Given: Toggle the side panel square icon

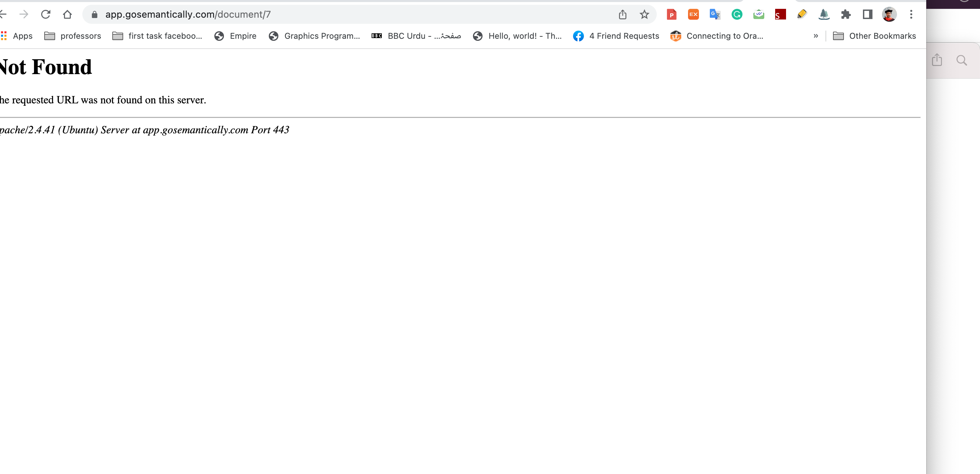Looking at the screenshot, I should 867,14.
